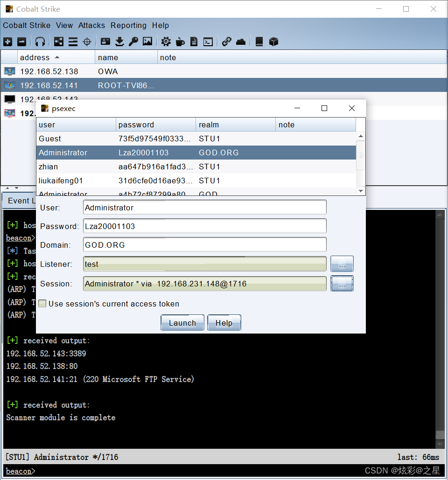
Task: Click credentials list scroll up arrow
Action: pyautogui.click(x=361, y=136)
